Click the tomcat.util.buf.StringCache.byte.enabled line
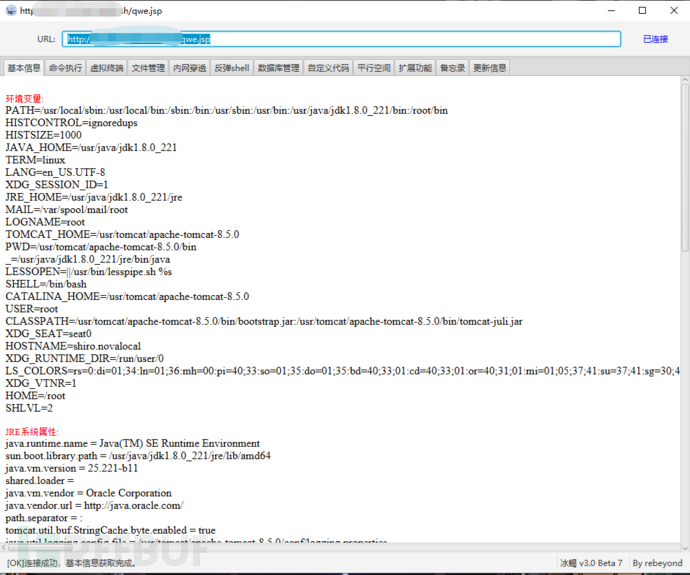The width and height of the screenshot is (690, 575). [x=110, y=530]
